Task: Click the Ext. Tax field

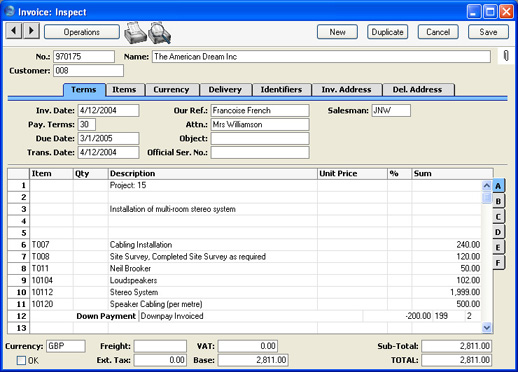Action: pyautogui.click(x=160, y=360)
